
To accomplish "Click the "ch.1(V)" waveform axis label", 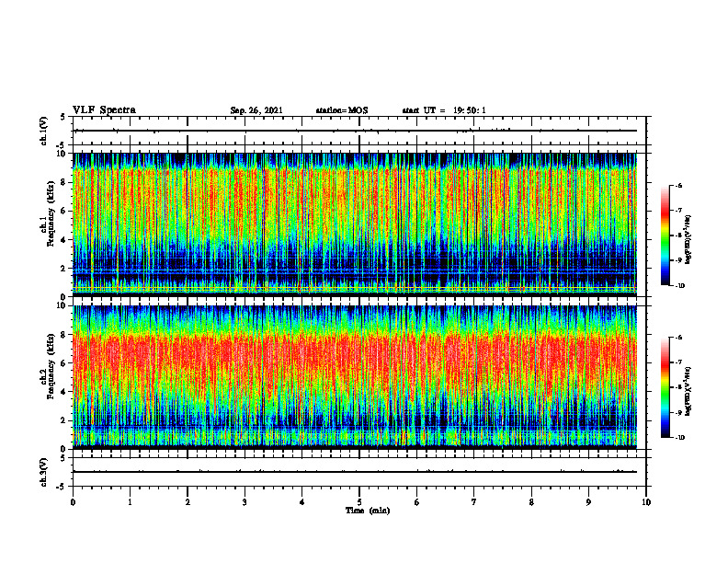I will coord(44,131).
